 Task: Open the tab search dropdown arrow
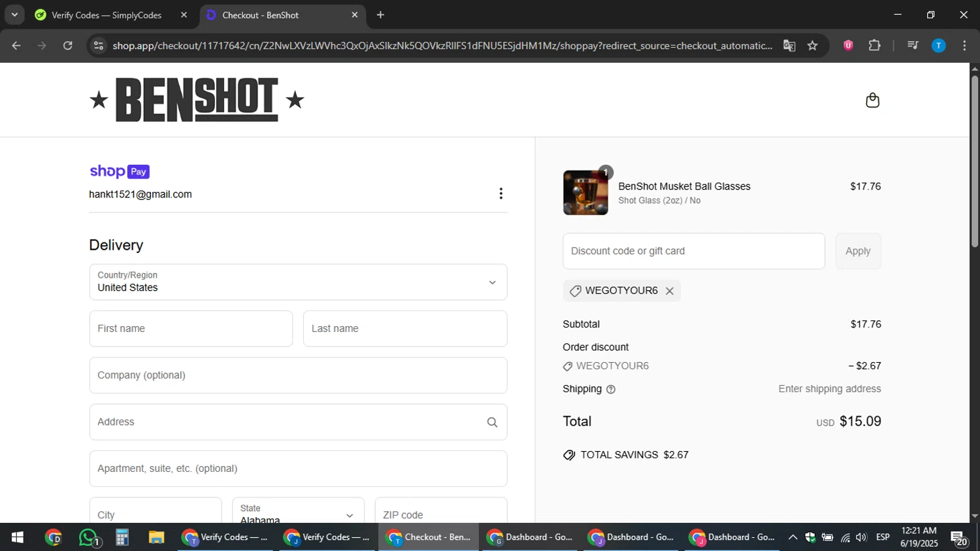14,14
